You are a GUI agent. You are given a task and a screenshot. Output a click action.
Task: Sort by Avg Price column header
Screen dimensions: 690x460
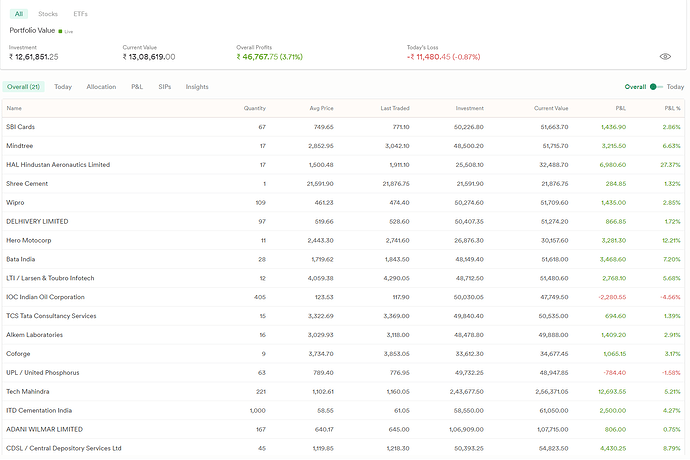[x=321, y=108]
